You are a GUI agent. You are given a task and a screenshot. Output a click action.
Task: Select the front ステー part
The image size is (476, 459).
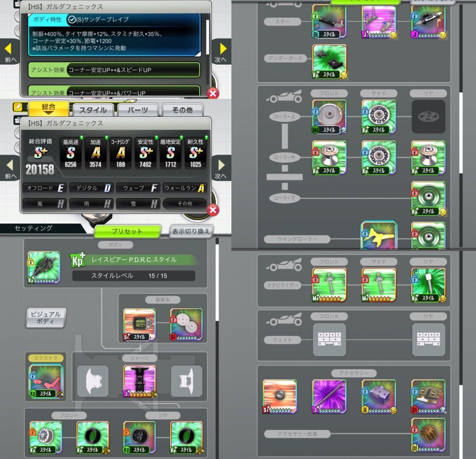[329, 21]
